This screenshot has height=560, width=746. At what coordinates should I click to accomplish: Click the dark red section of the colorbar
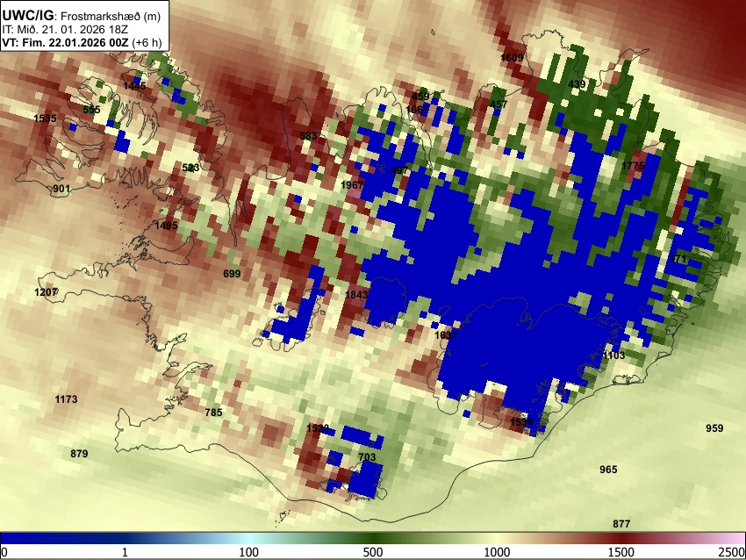click(x=621, y=539)
